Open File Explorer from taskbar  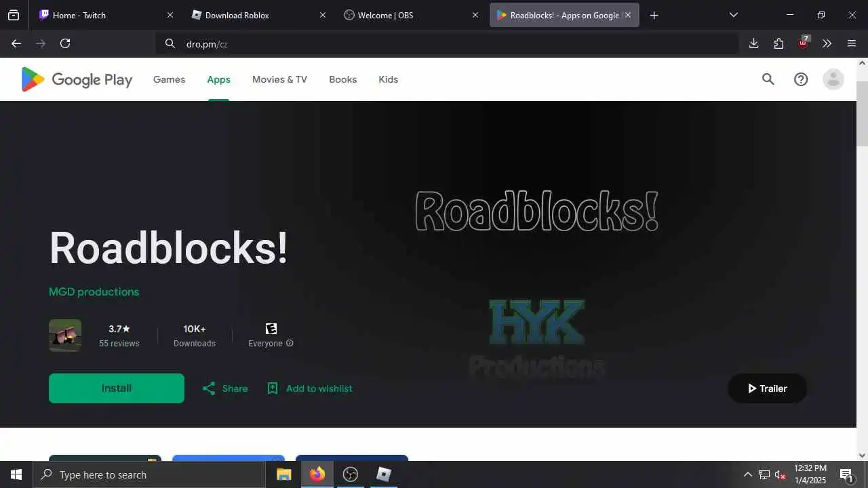pos(283,474)
